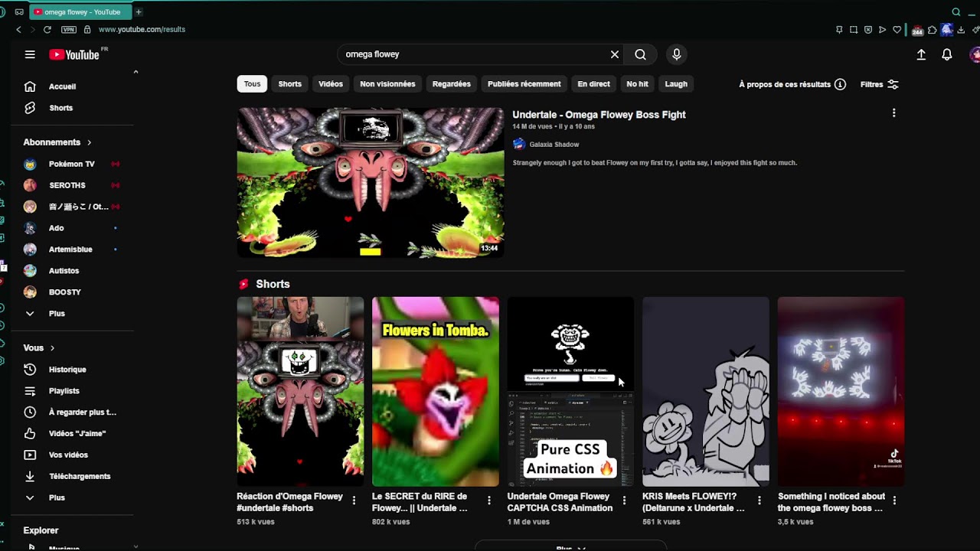
Task: Open options for Réaction d'Omega Flowey short
Action: 354,500
